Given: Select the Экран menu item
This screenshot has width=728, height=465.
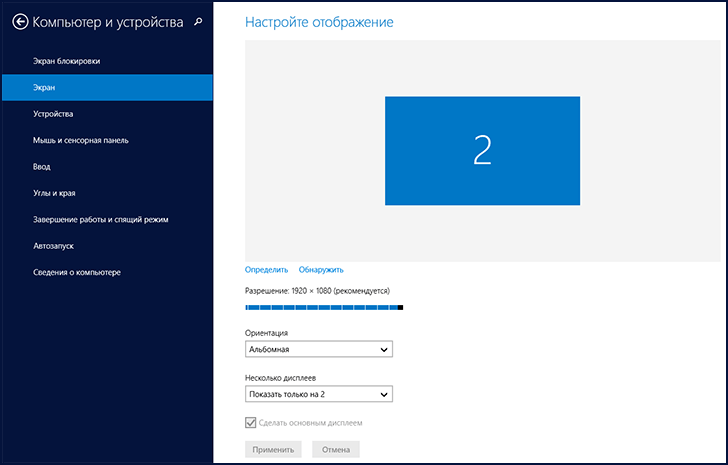Looking at the screenshot, I should click(x=107, y=87).
